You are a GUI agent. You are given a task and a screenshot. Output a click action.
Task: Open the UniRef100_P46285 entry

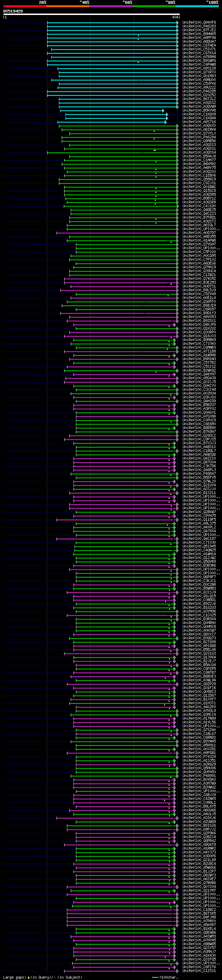tap(199, 91)
